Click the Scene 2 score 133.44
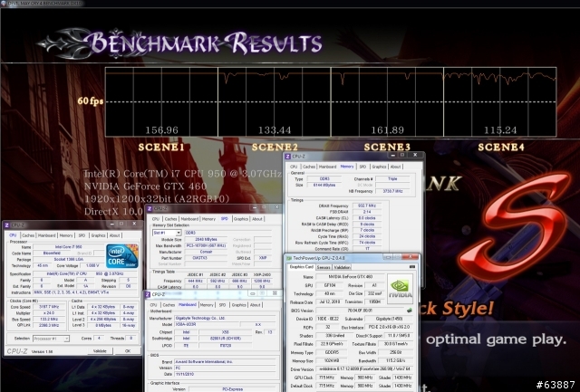Viewport: 580px width, 392px height. [x=275, y=130]
